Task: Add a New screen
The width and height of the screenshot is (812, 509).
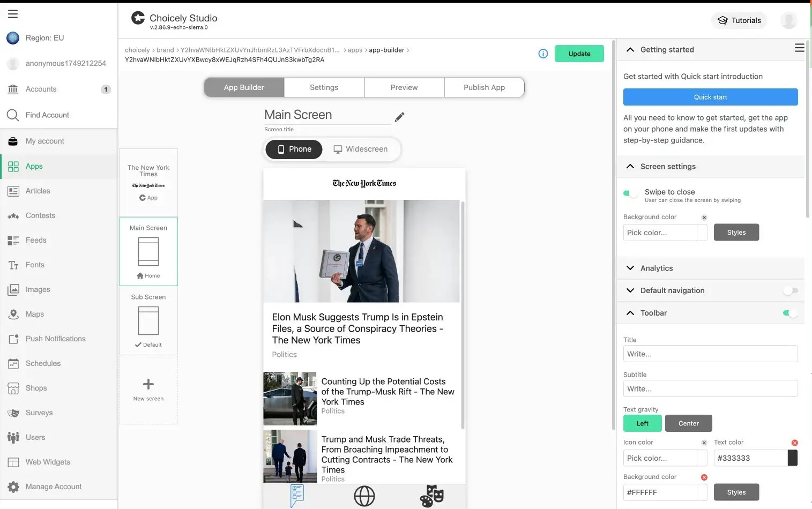Action: 148,390
